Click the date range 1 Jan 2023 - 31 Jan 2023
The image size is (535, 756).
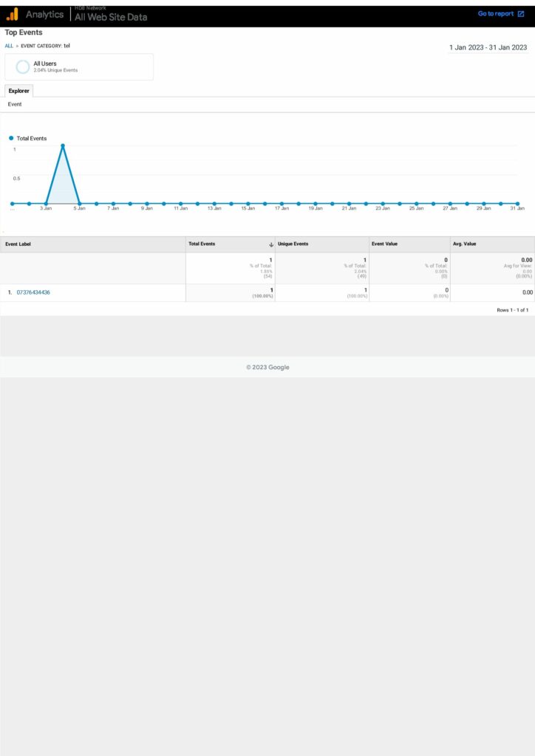tap(488, 47)
